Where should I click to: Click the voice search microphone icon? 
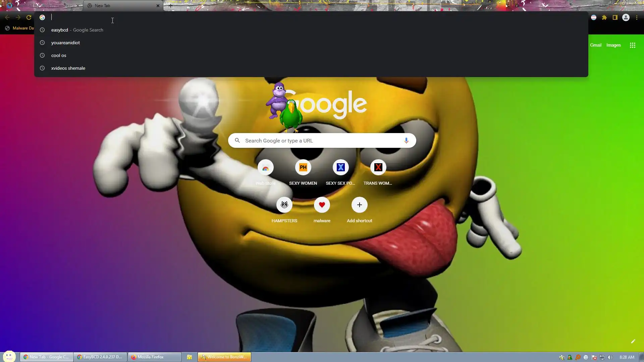406,140
